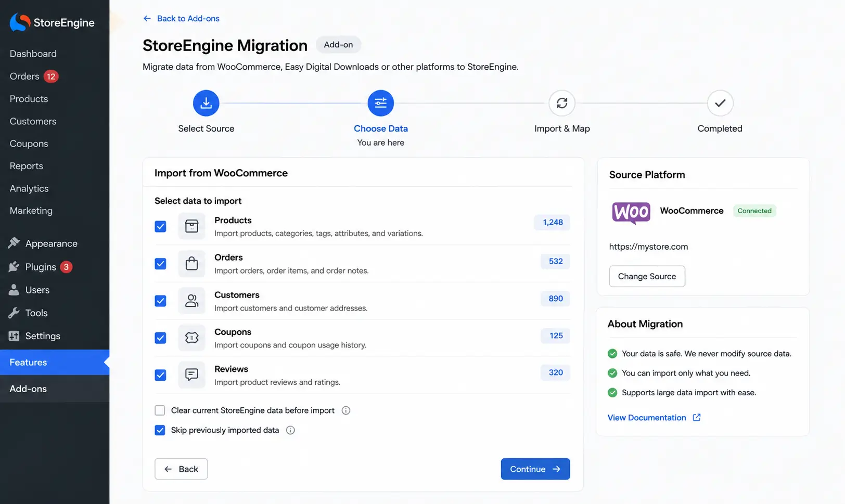845x504 pixels.
Task: Click the Users person icon in sidebar
Action: [x=14, y=290]
